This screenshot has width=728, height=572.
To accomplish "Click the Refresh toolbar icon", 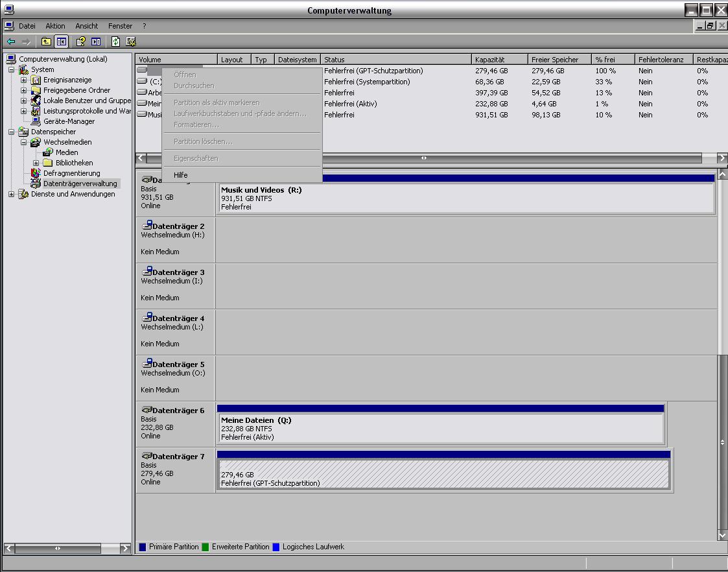I will tap(115, 42).
